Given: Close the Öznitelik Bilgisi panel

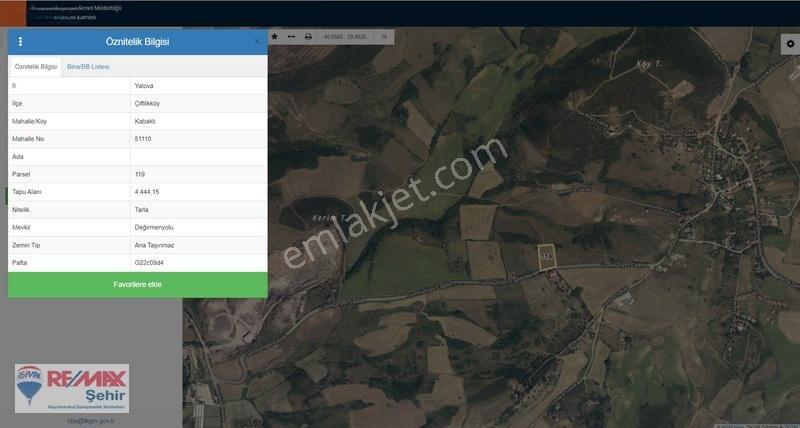Looking at the screenshot, I should click(x=257, y=42).
